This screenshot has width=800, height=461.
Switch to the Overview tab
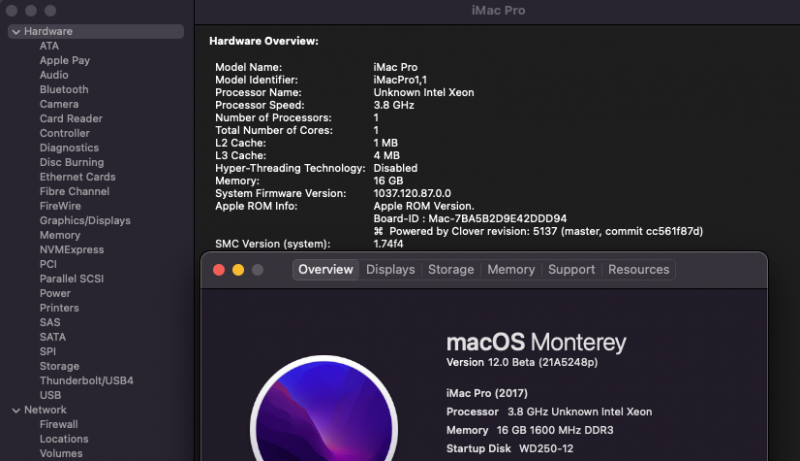326,269
